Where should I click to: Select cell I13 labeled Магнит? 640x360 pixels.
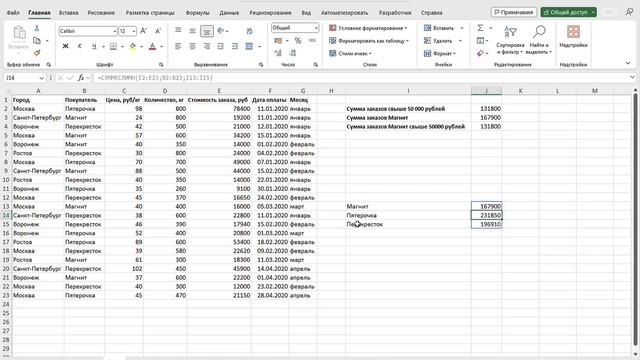408,207
